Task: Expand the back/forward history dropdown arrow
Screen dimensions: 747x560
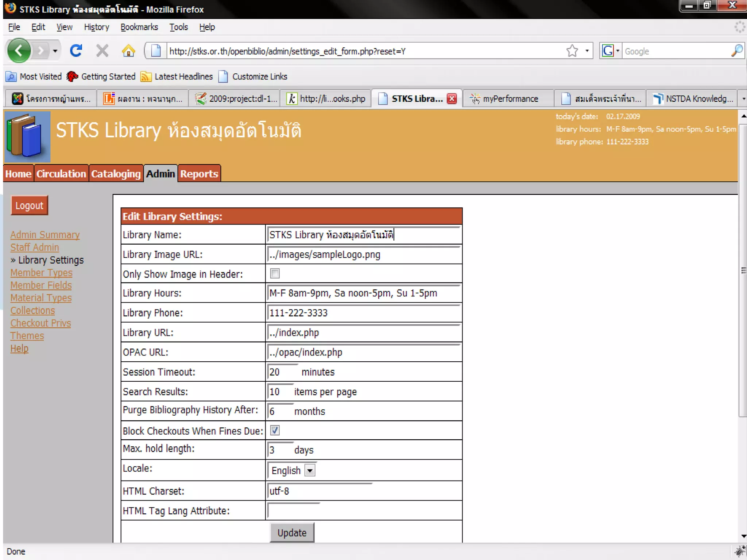Action: [55, 51]
